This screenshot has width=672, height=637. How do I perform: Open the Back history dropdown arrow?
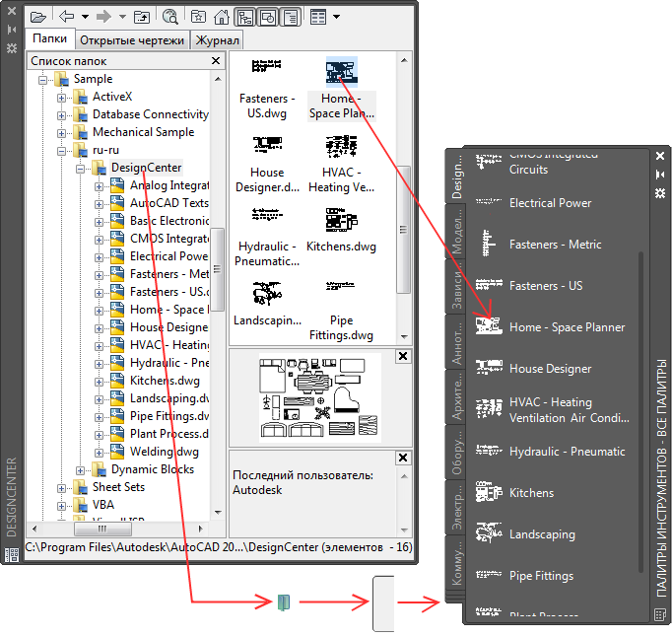[x=85, y=17]
